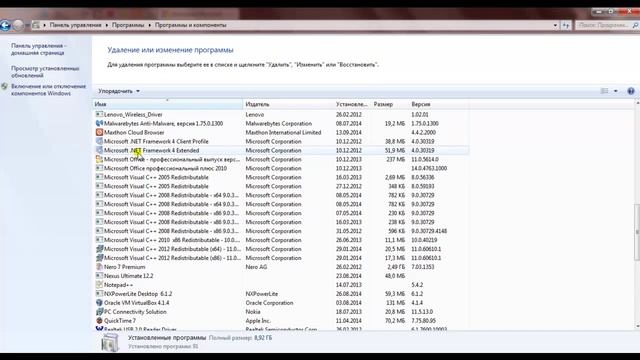
Task: Sort by the Размер column header
Action: tap(389, 104)
